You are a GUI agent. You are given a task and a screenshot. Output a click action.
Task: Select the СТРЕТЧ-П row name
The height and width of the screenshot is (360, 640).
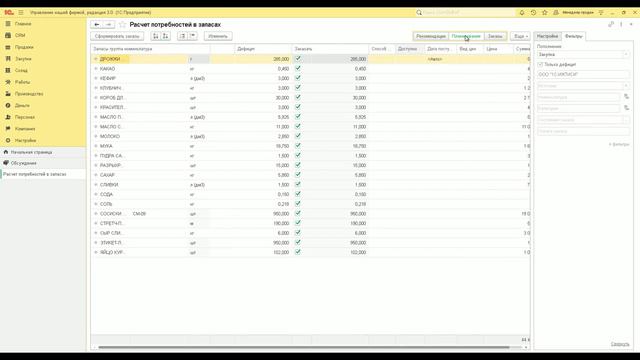(112, 223)
